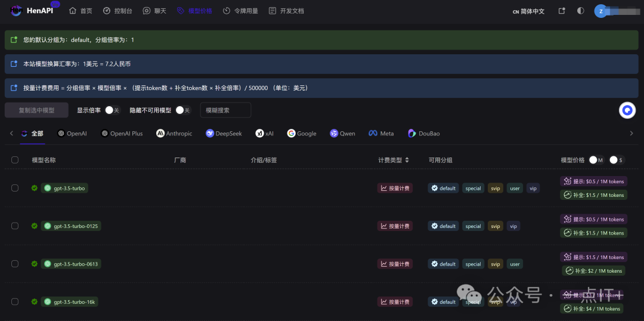Image resolution: width=644 pixels, height=321 pixels.
Task: Click the vip group tag for gpt-3.5-turbo-0125
Action: tap(513, 226)
